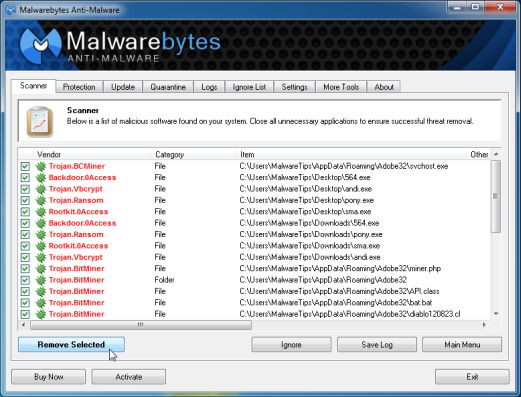Click the threat icon for Desktop sma.exe row
Image resolution: width=521 pixels, height=397 pixels.
tap(41, 212)
